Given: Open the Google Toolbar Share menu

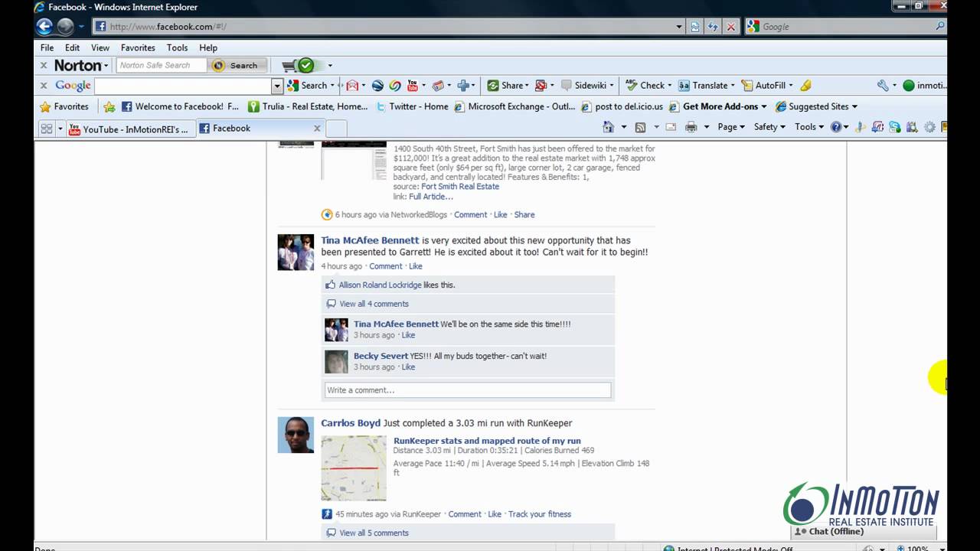Looking at the screenshot, I should pyautogui.click(x=508, y=86).
